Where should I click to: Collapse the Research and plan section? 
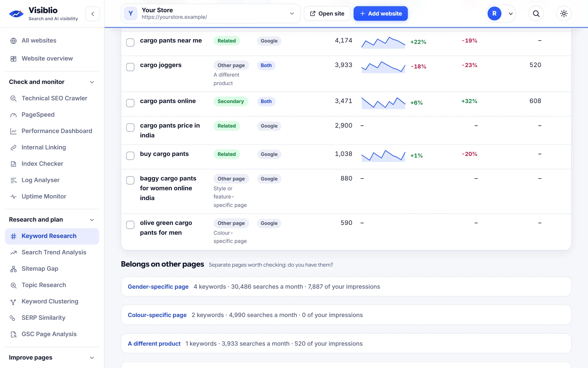pos(52,220)
